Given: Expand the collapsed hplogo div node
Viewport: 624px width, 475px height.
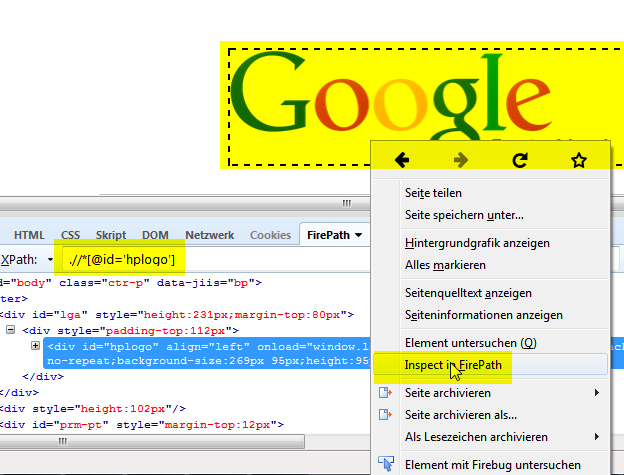Looking at the screenshot, I should click(36, 346).
